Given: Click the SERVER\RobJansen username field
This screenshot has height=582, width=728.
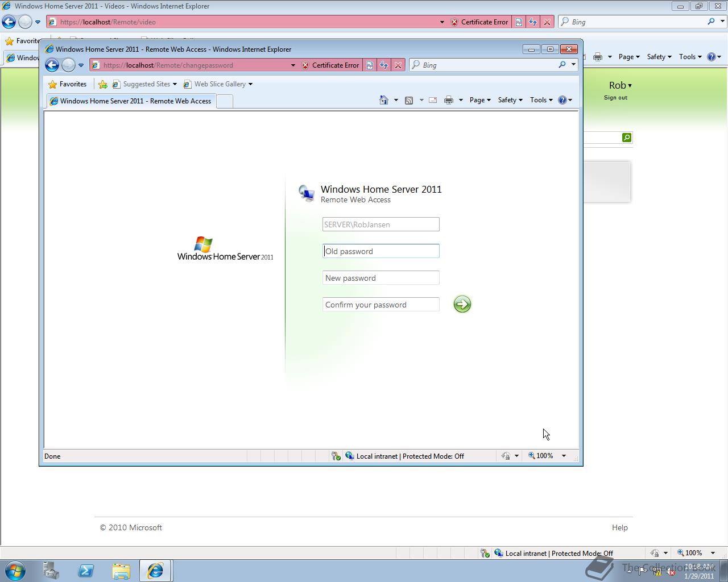Looking at the screenshot, I should pos(380,225).
